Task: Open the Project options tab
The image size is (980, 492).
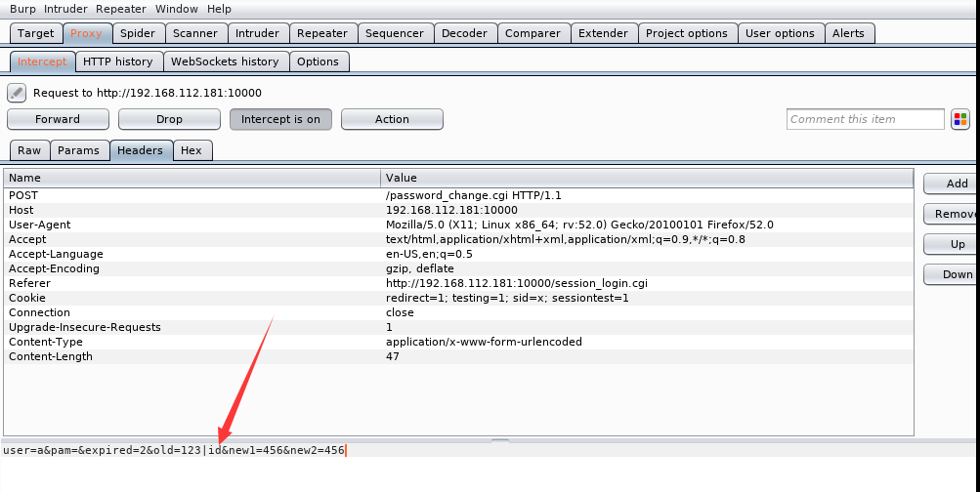Action: (x=687, y=33)
